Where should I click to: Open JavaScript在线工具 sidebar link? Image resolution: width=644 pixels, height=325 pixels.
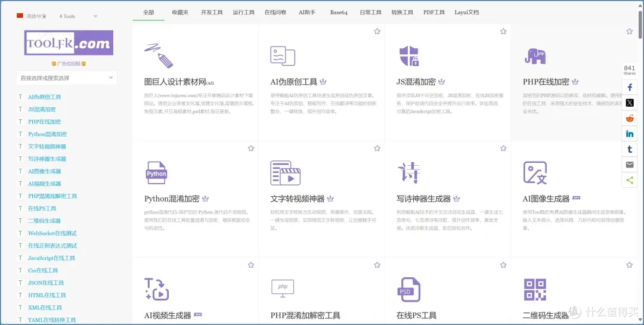[51, 258]
